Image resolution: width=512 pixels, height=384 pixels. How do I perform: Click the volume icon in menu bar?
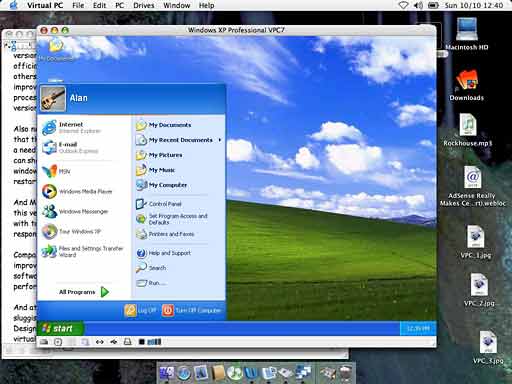point(418,5)
